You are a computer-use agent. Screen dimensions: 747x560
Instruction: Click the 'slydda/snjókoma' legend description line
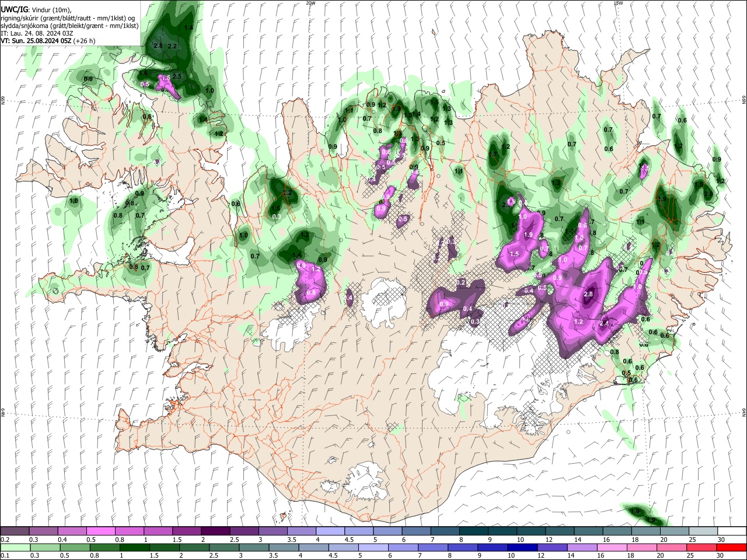[69, 26]
